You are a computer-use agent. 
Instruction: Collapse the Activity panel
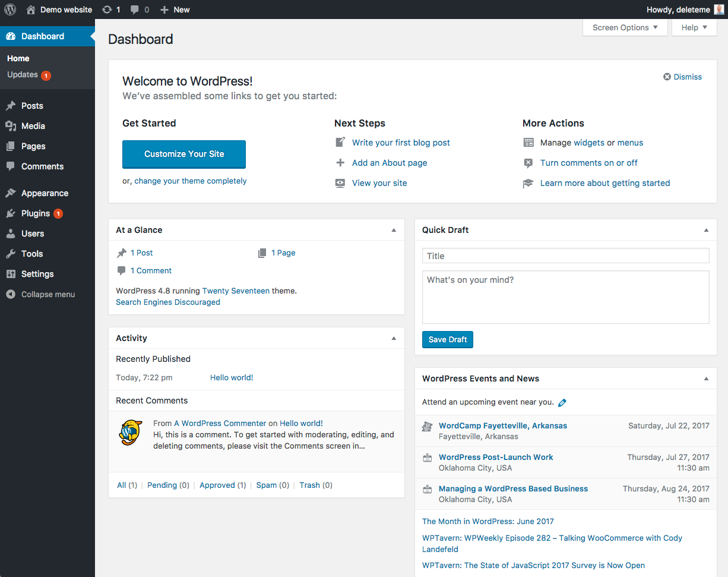click(x=394, y=338)
